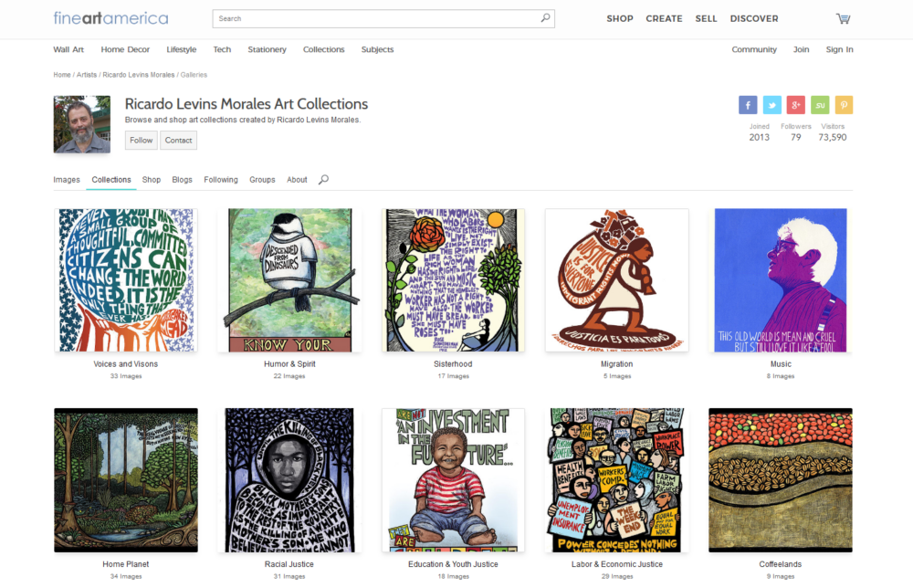Open the Sisterhood collection thumbnail
The height and width of the screenshot is (588, 913).
tap(453, 280)
